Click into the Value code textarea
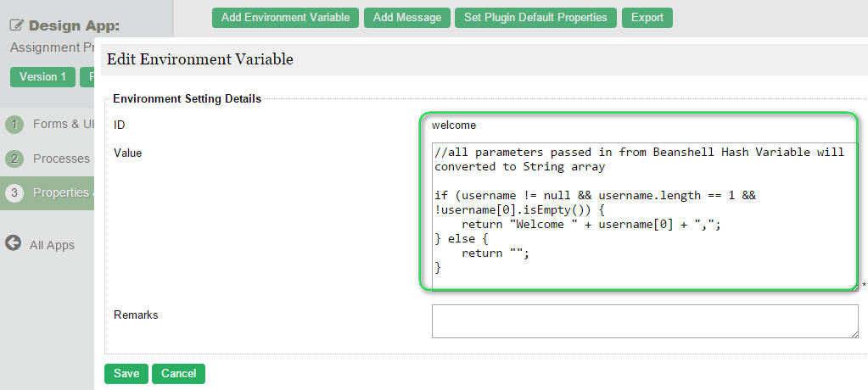This screenshot has height=390, width=868. coord(645,216)
